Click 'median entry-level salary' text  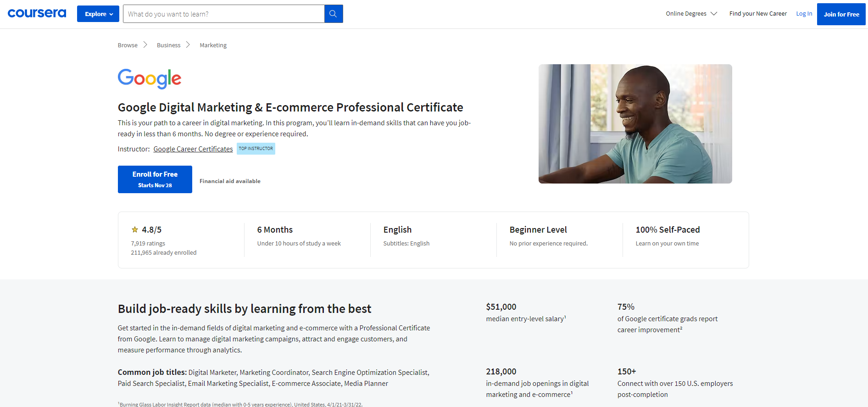coord(526,318)
